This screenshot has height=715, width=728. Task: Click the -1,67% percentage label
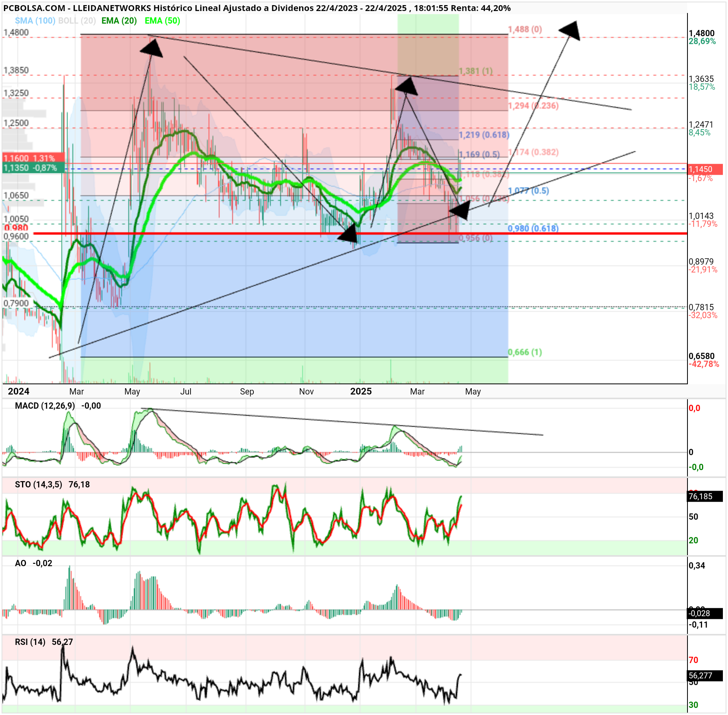pyautogui.click(x=701, y=178)
